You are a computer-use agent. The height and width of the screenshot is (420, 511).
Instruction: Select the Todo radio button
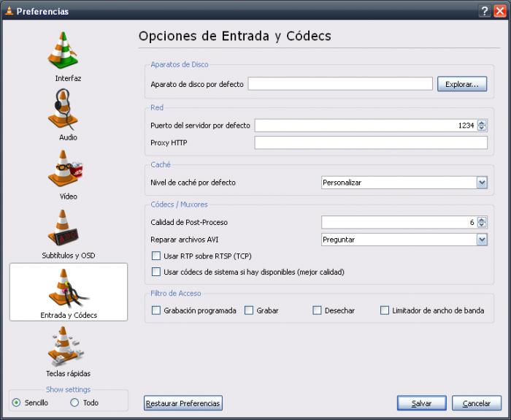74,402
